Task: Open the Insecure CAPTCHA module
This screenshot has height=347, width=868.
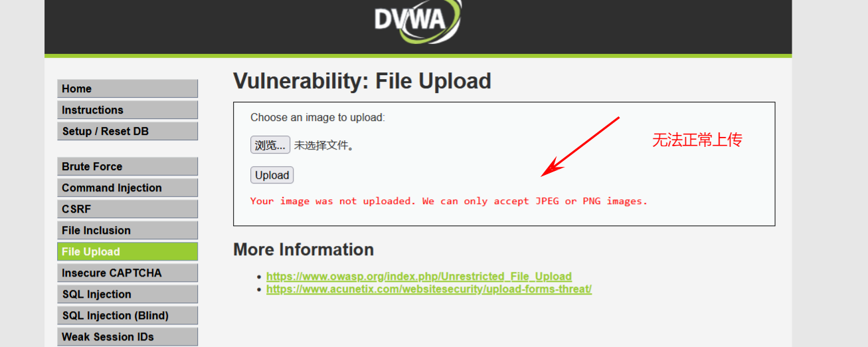Action: [128, 273]
